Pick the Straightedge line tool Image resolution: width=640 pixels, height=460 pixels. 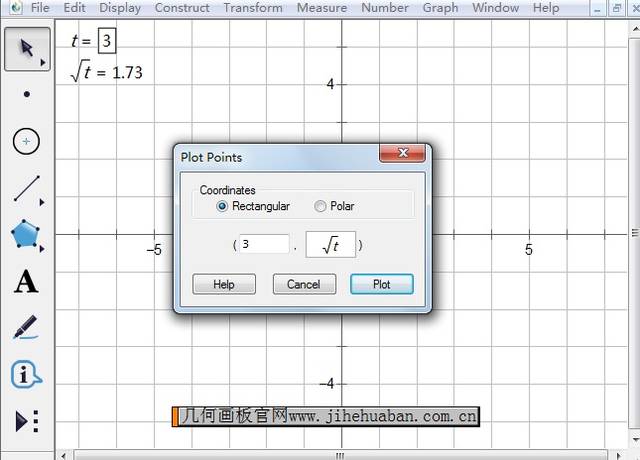pyautogui.click(x=26, y=188)
